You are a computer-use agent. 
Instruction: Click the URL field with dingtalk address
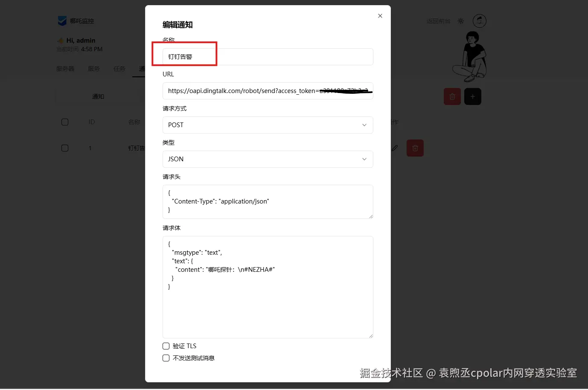(268, 91)
